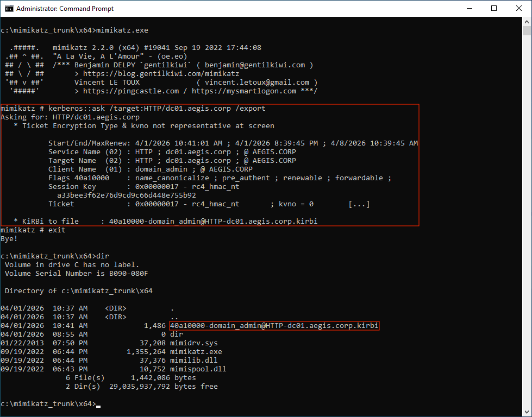The height and width of the screenshot is (417, 532).
Task: Click the vertical scrollbar thumb
Action: [527, 31]
